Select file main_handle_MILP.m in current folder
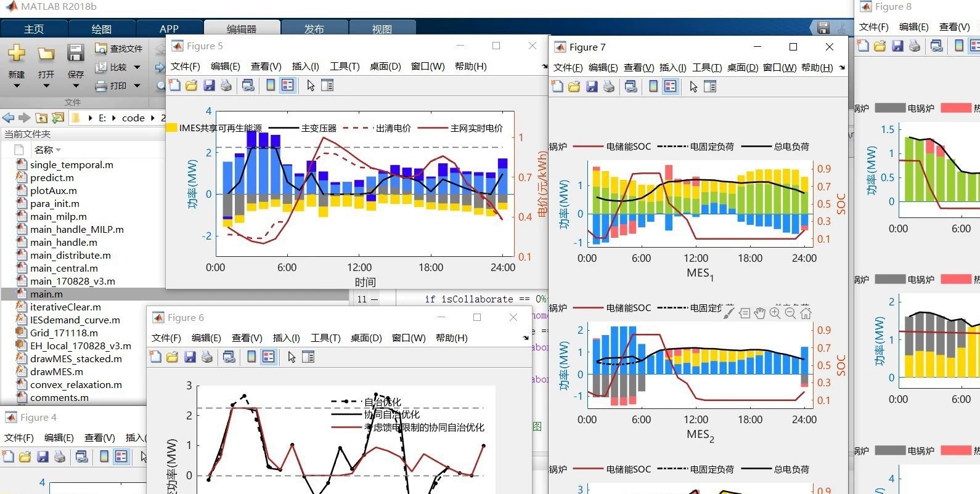The height and width of the screenshot is (494, 980). [x=77, y=229]
